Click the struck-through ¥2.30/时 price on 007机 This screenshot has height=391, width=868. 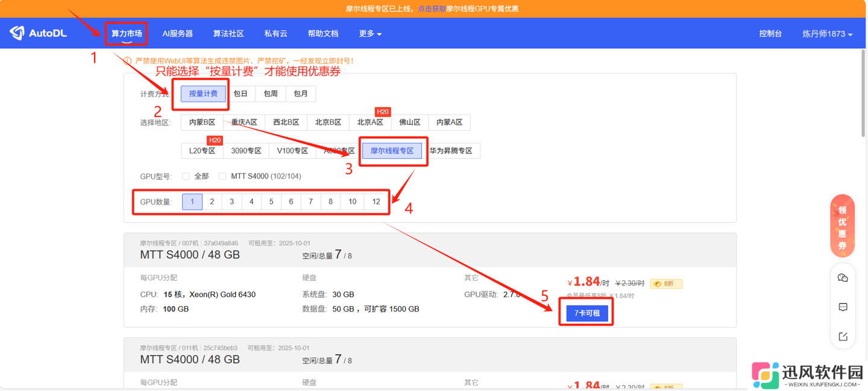coord(630,283)
